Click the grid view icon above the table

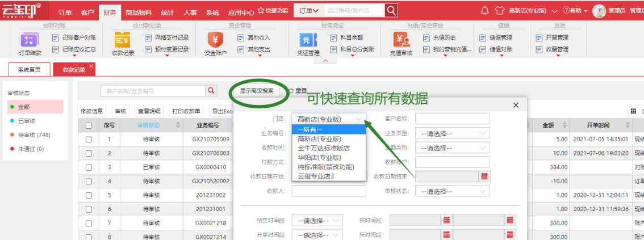pos(633,111)
